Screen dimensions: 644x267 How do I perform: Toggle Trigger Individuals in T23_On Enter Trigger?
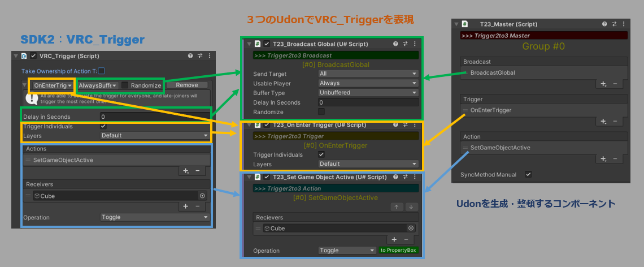pos(321,154)
